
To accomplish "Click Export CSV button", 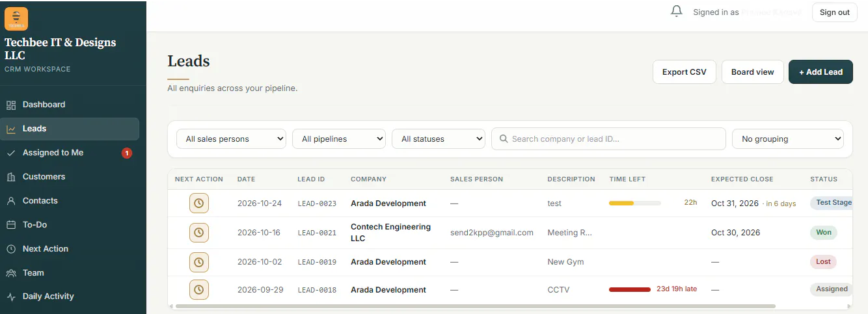I will tap(685, 72).
